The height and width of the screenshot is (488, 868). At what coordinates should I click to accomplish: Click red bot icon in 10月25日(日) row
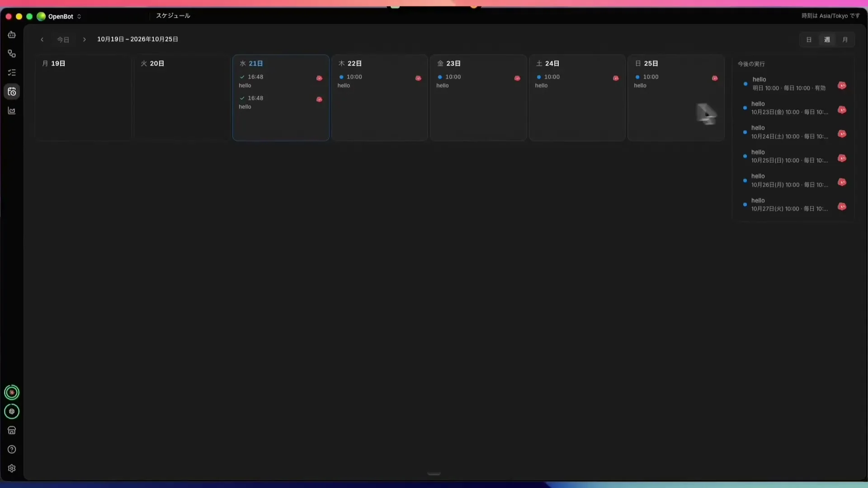(842, 158)
